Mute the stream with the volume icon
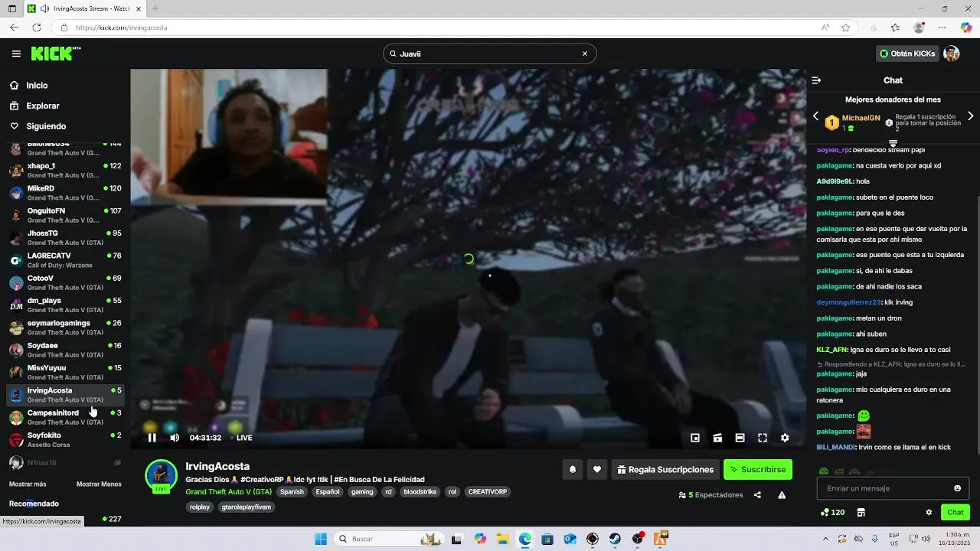The image size is (980, 551). pyautogui.click(x=175, y=438)
